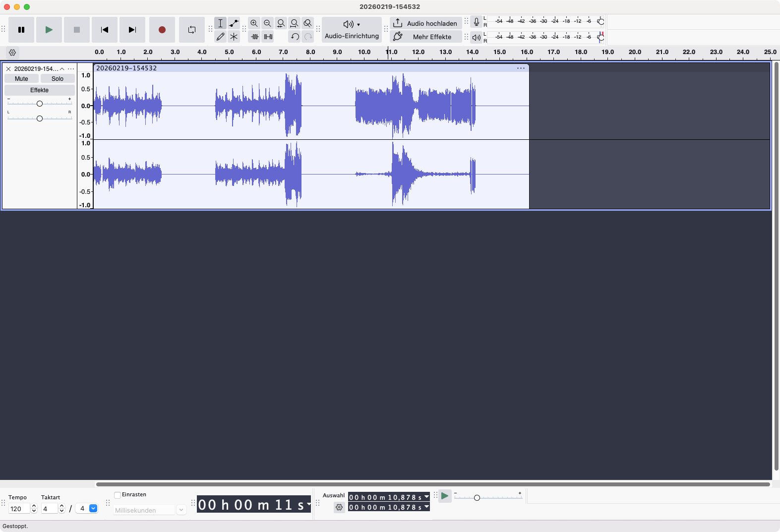
Task: Click the Trim audio outside selection icon
Action: click(254, 37)
